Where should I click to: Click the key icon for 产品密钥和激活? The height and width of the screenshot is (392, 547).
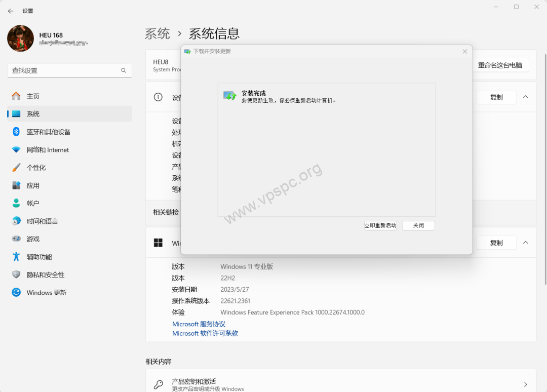tap(159, 384)
